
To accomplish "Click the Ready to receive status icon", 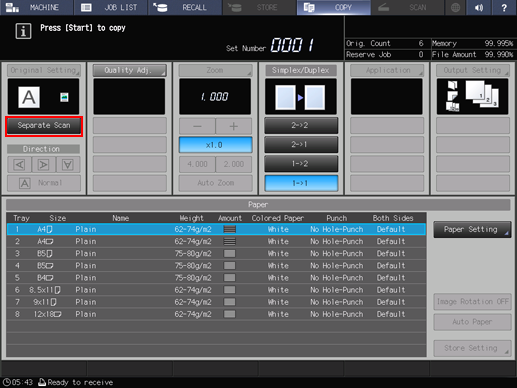I will (42, 382).
